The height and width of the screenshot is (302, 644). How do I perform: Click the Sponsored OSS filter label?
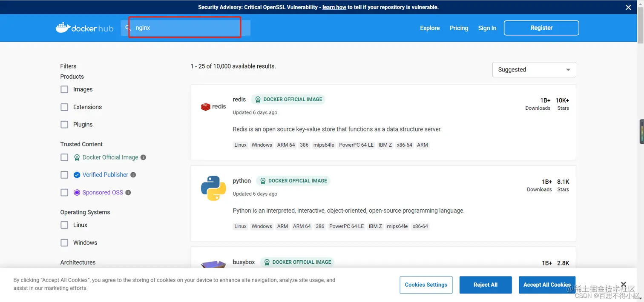click(x=103, y=193)
